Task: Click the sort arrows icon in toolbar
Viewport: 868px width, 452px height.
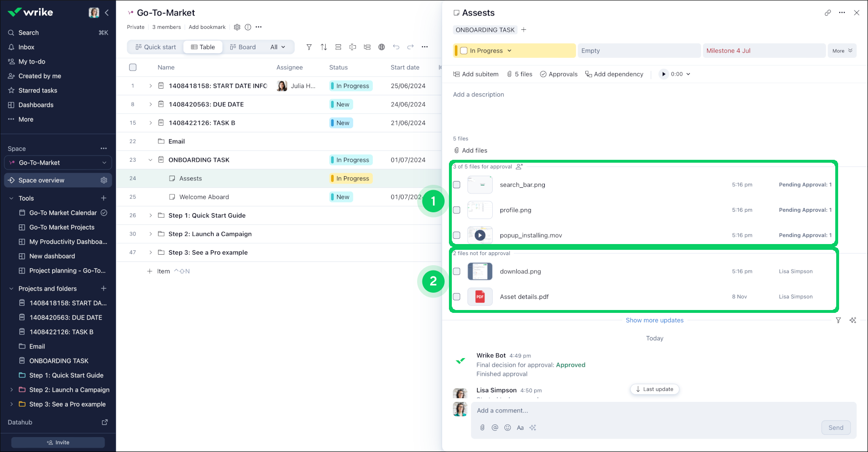Action: click(324, 47)
